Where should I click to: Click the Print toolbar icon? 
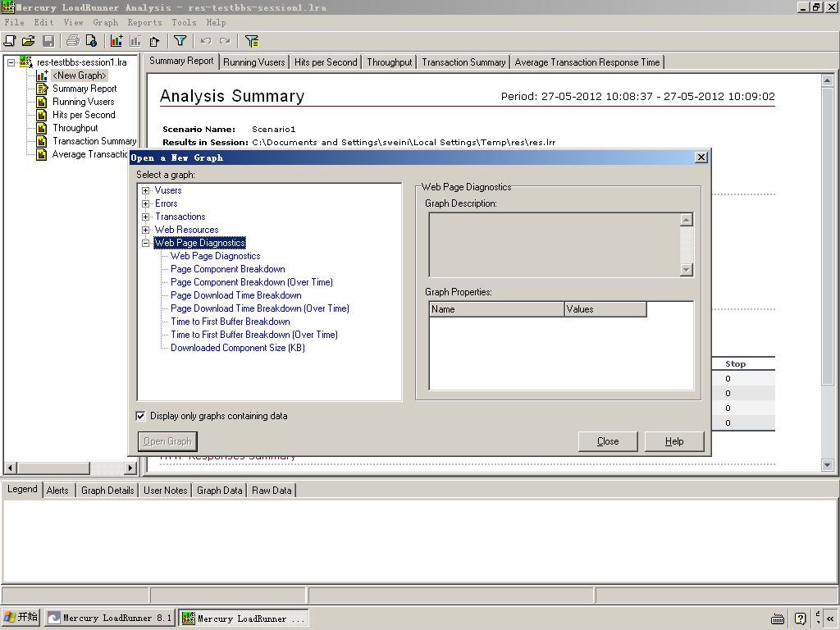pos(73,41)
